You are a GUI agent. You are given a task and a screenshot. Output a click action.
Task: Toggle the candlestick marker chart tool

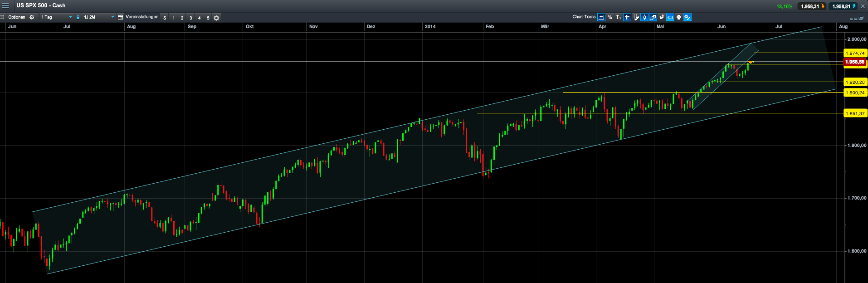tap(644, 17)
